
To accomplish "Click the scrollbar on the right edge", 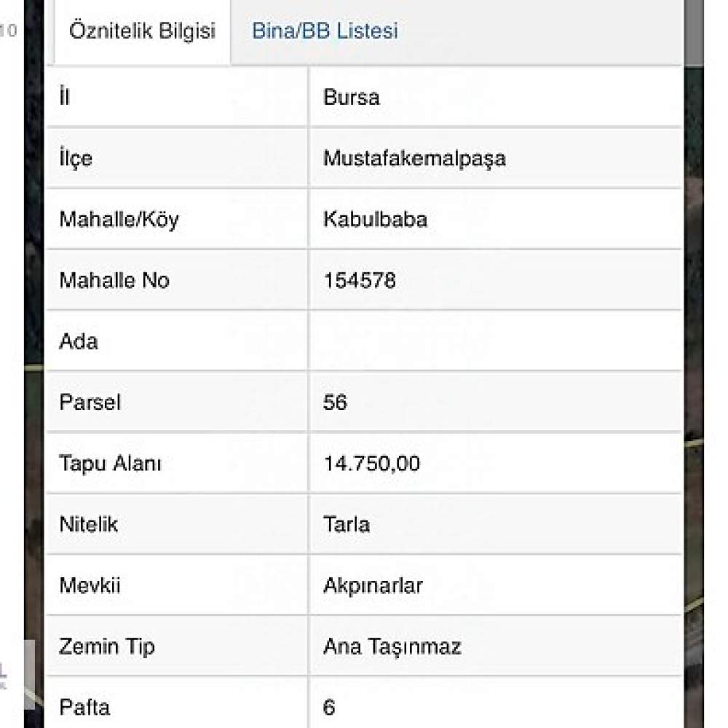I will point(694,33).
